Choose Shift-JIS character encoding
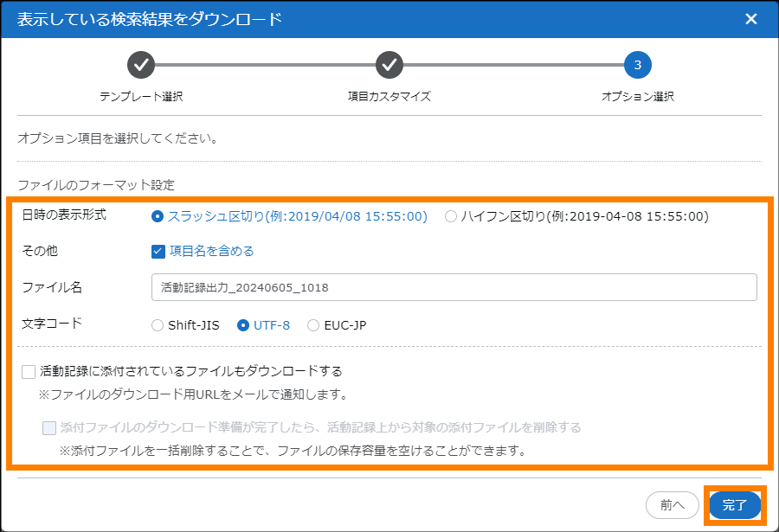 pos(158,326)
